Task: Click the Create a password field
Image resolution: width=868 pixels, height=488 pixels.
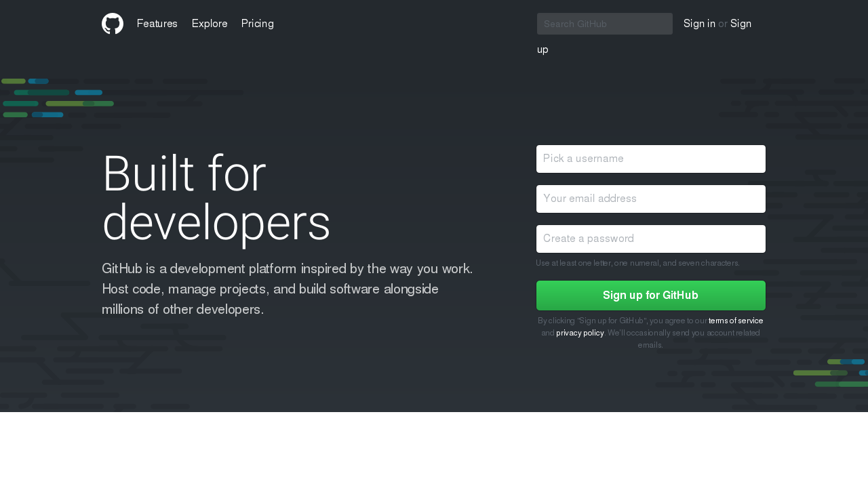Action: tap(651, 239)
